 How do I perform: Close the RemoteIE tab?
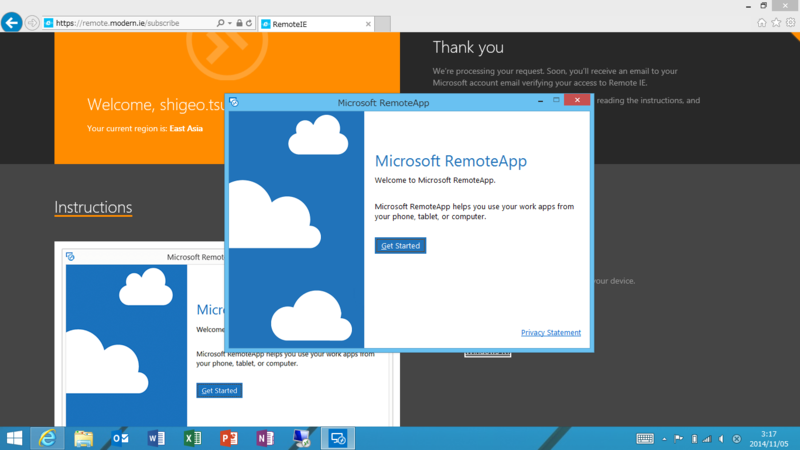tap(368, 24)
